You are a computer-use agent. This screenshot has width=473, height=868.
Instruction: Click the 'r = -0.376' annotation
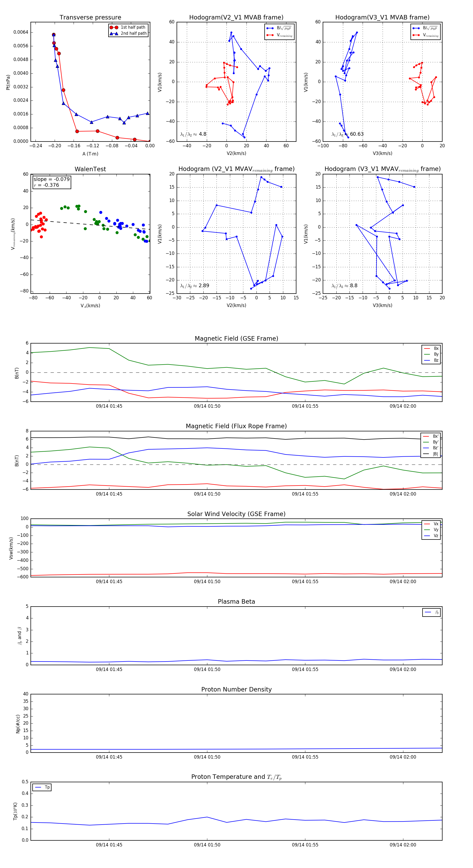[x=47, y=185]
